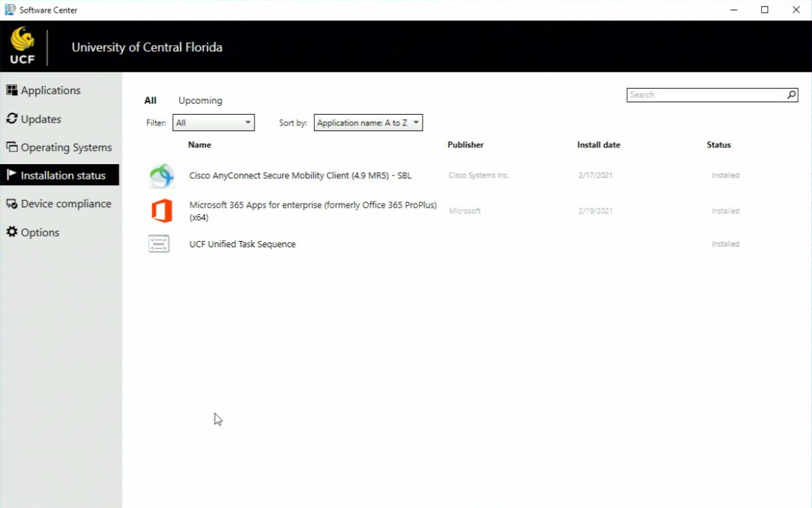Open Cisco AnyConnect Secure Mobility Client entry

pos(300,175)
